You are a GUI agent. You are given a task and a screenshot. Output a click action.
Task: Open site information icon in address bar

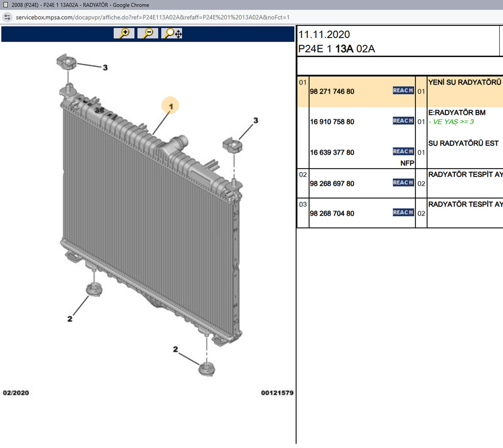7,17
